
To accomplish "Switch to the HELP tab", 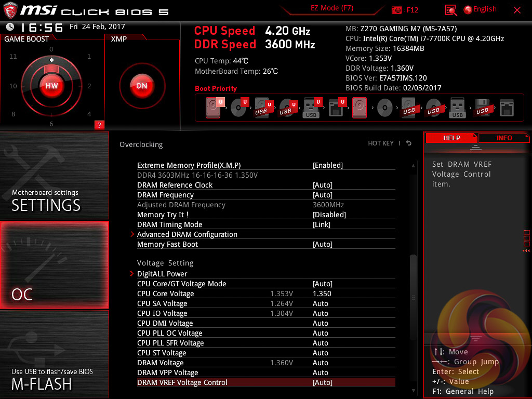I will [x=451, y=138].
